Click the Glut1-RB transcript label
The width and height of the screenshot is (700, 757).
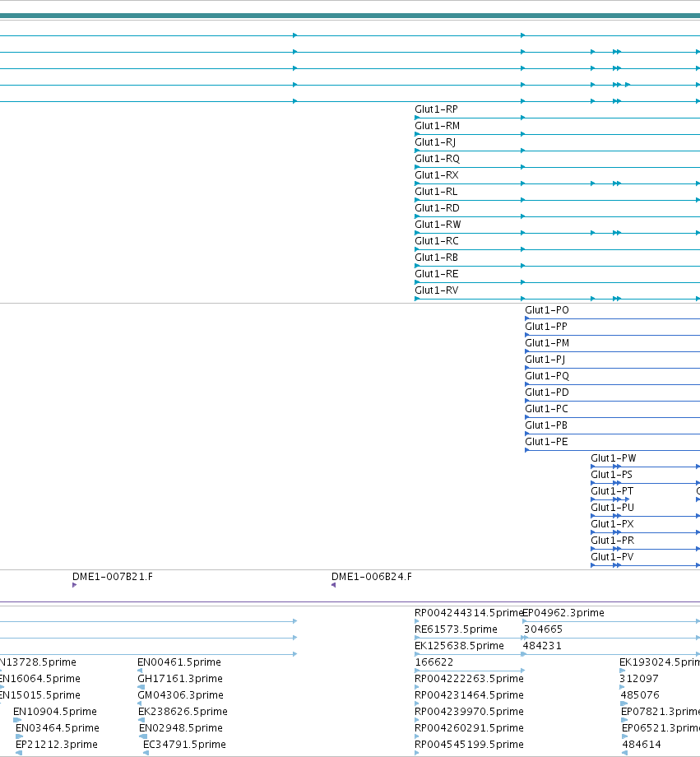pos(436,258)
